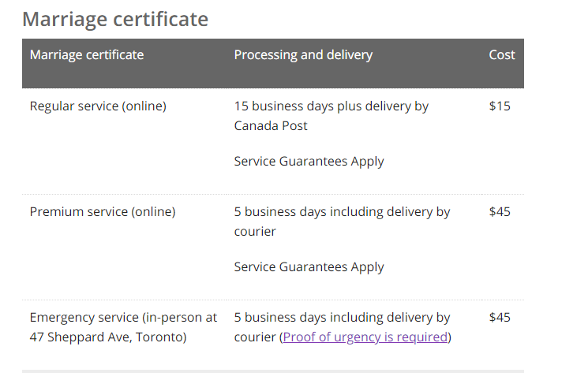Click the $45 cost for emergency service
Image resolution: width=588 pixels, height=380 pixels.
tap(500, 318)
